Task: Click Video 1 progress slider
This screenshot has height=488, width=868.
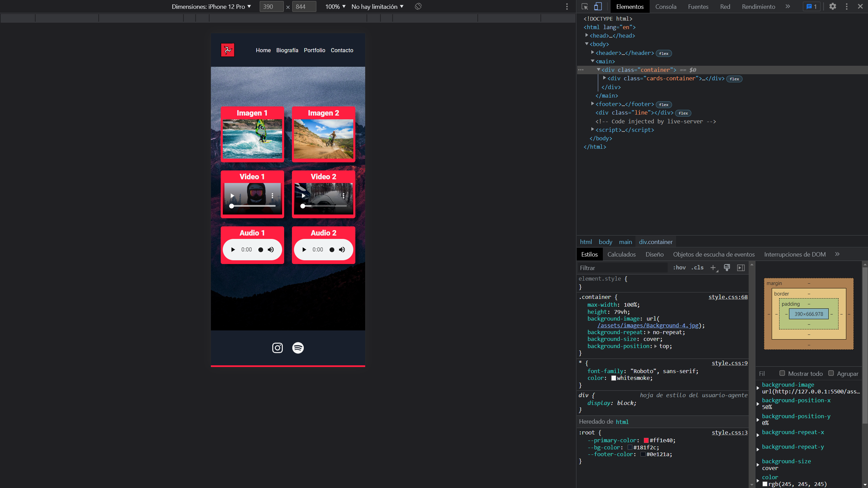Action: [252, 206]
